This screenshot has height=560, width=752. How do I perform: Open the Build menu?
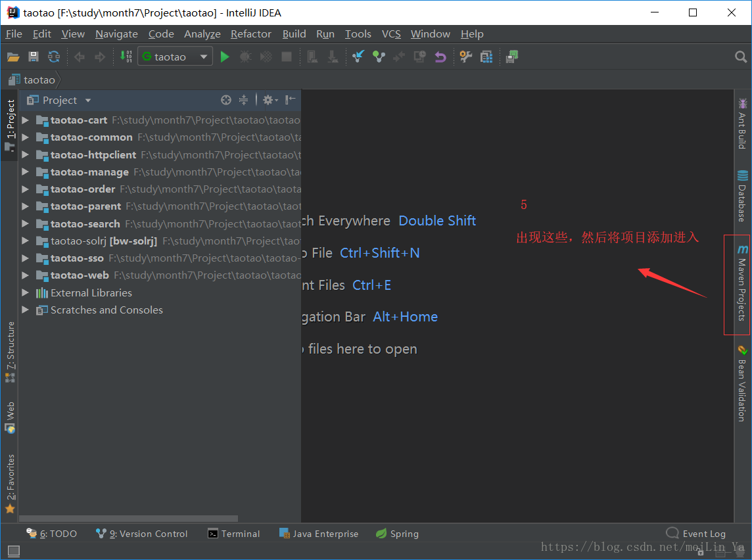(294, 34)
